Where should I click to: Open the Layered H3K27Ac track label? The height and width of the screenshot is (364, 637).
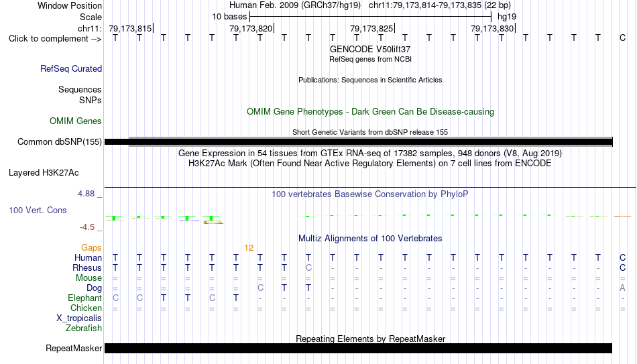(44, 173)
